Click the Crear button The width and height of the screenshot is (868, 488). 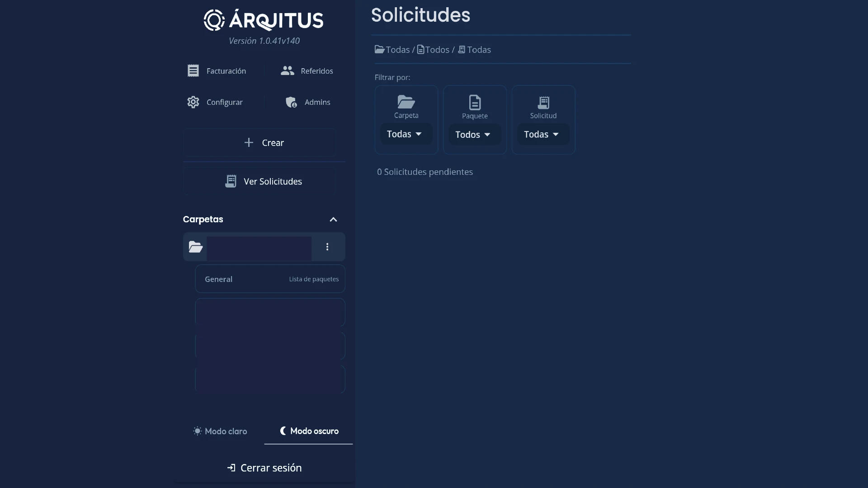coord(259,143)
